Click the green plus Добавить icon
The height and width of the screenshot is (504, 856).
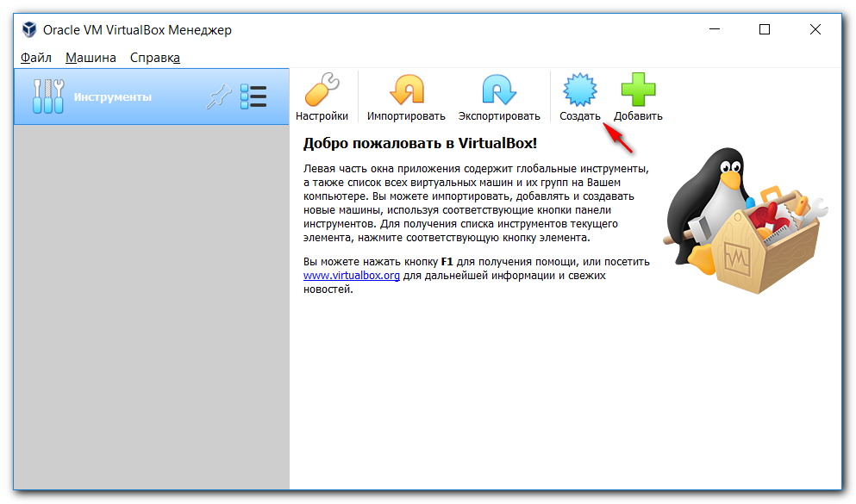point(638,90)
